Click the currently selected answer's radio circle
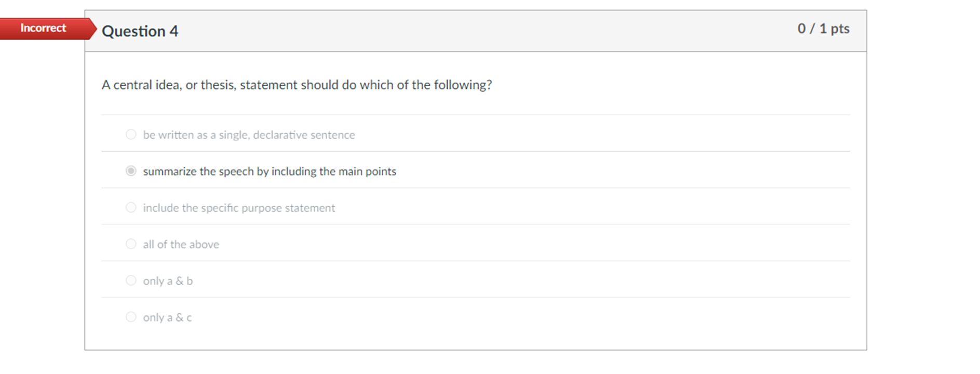Viewport: 980px width, 374px height. click(x=131, y=170)
